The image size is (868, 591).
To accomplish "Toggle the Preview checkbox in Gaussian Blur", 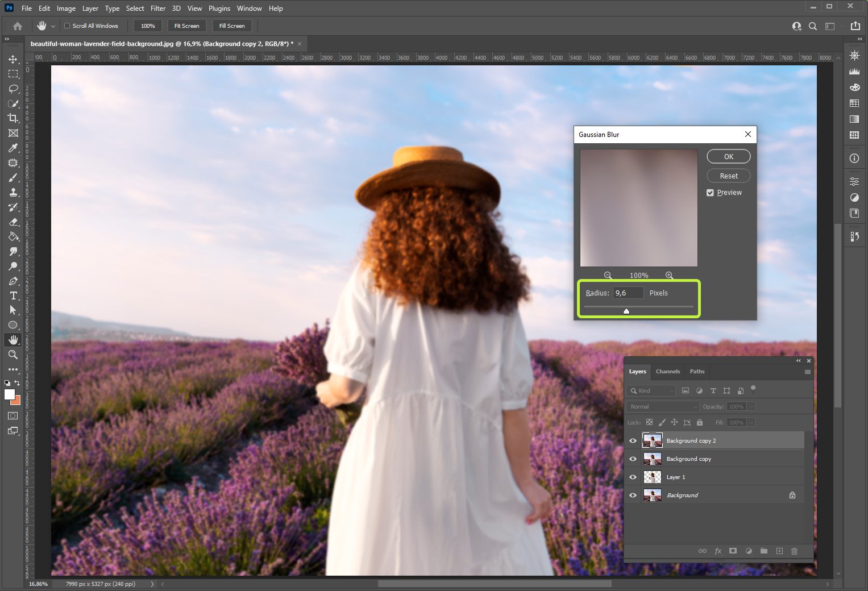I will [x=710, y=193].
